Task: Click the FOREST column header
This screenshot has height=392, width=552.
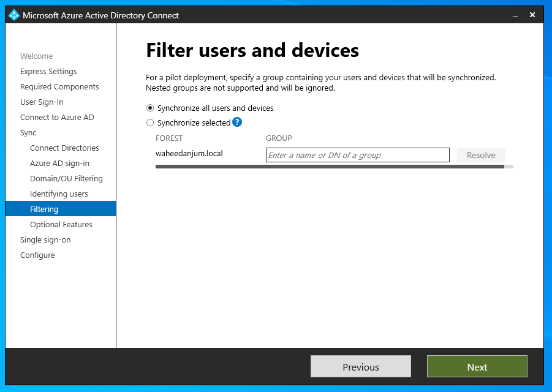Action: pos(169,138)
